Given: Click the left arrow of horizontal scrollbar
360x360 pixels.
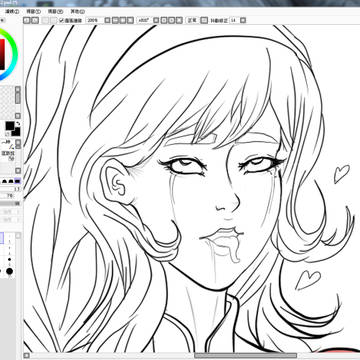Looking at the screenshot, I should click(26, 356).
